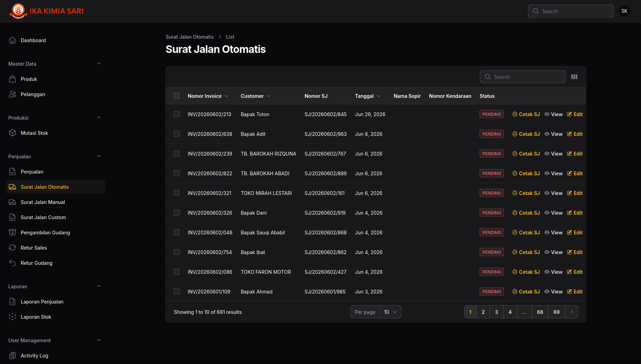Go to page 2 of results
This screenshot has width=641, height=364.
point(483,312)
